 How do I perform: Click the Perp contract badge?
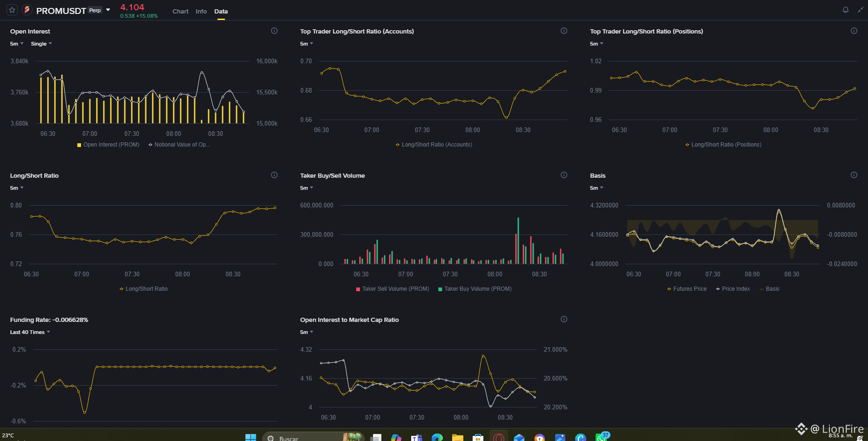tap(95, 10)
